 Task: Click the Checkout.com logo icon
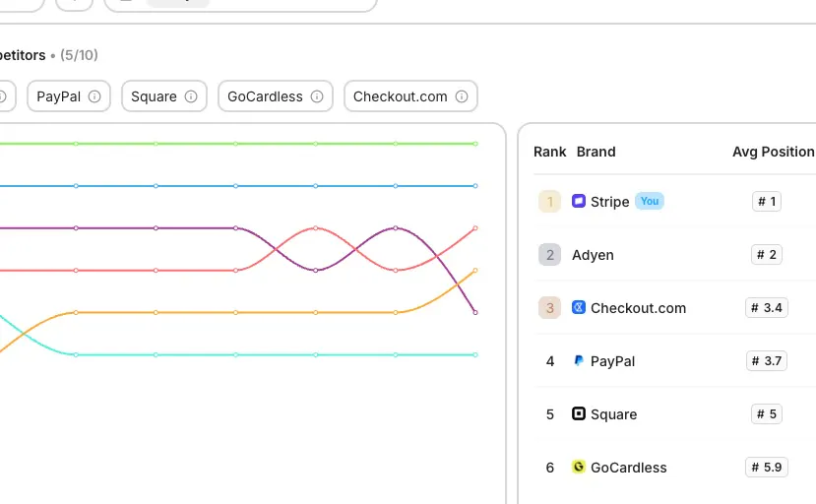[579, 307]
